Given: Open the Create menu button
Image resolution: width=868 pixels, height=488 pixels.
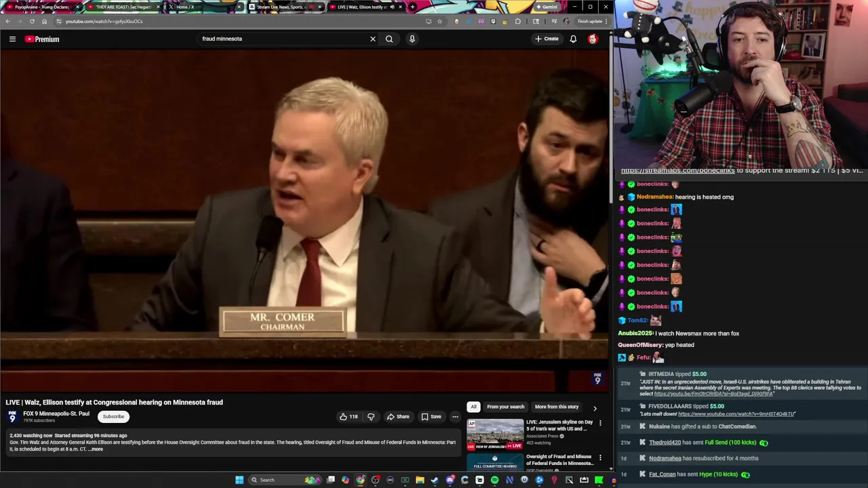Looking at the screenshot, I should [547, 39].
